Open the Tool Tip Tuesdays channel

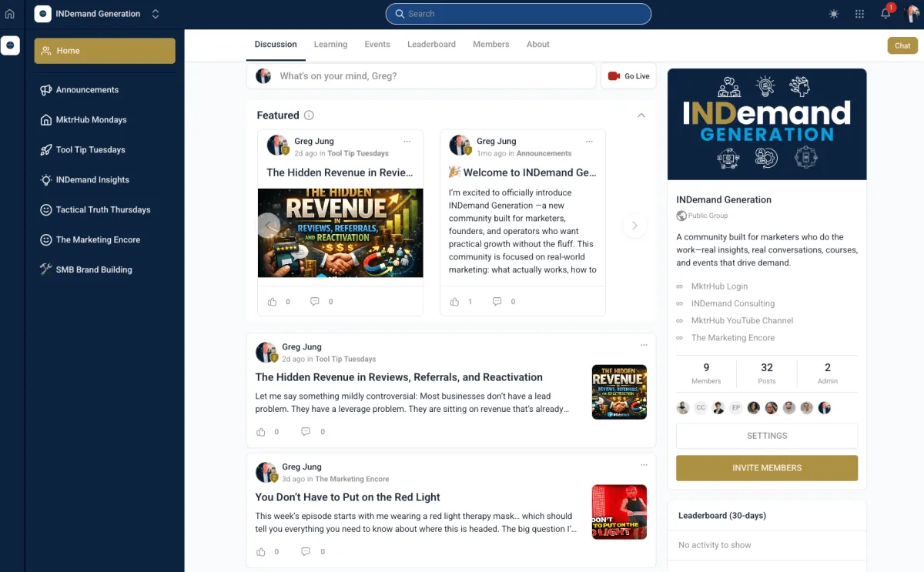point(90,150)
